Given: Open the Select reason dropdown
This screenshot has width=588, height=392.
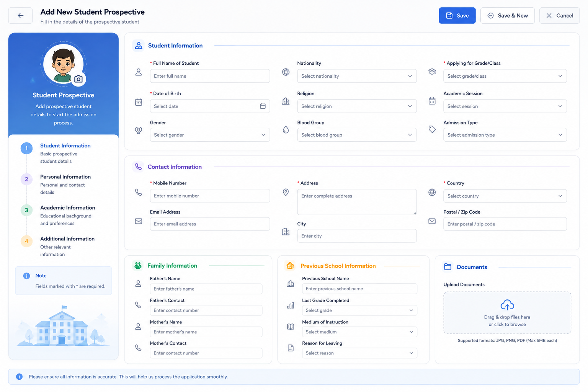Looking at the screenshot, I should pyautogui.click(x=359, y=353).
